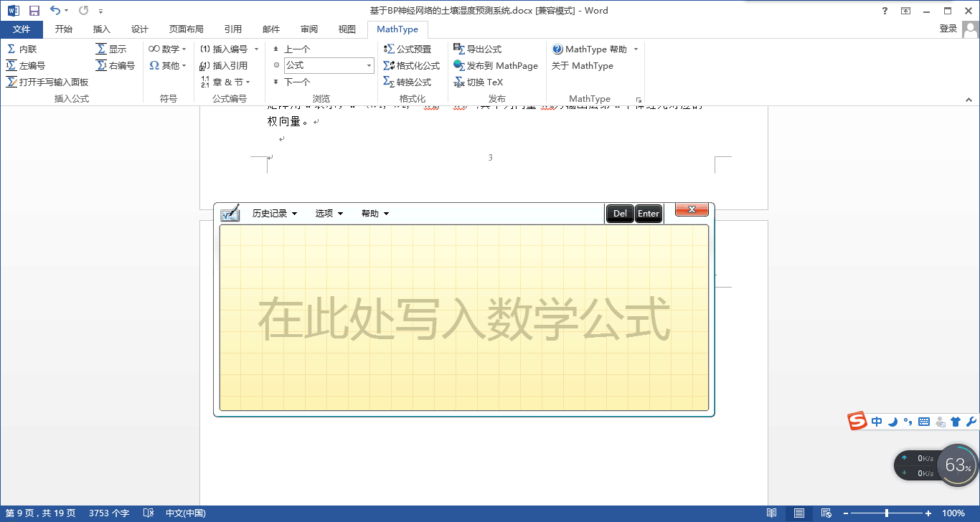Customize quick access toolbar dropdown

(100, 11)
